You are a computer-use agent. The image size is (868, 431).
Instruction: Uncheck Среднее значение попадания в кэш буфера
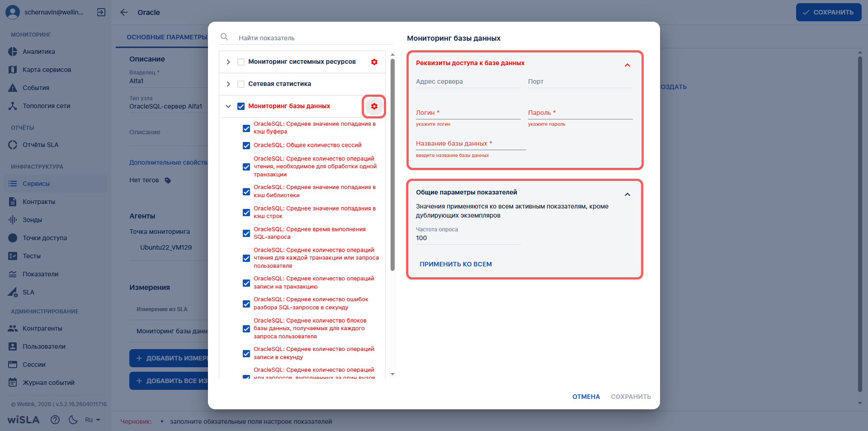coord(246,128)
